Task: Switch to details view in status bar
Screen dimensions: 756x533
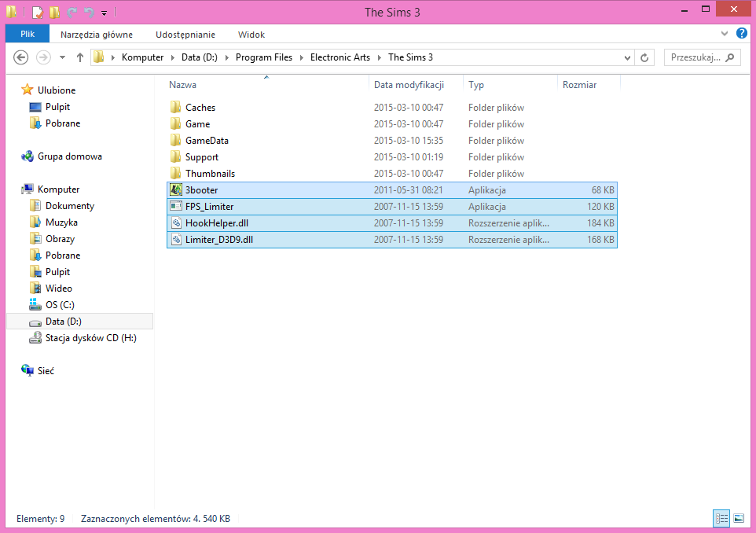Action: (721, 518)
